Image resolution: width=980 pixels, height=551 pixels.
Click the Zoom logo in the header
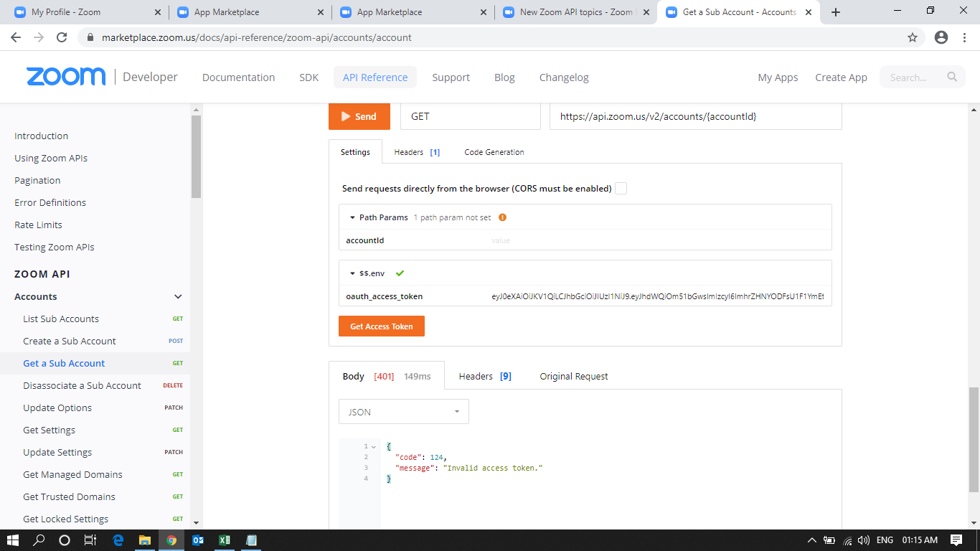pyautogui.click(x=66, y=77)
